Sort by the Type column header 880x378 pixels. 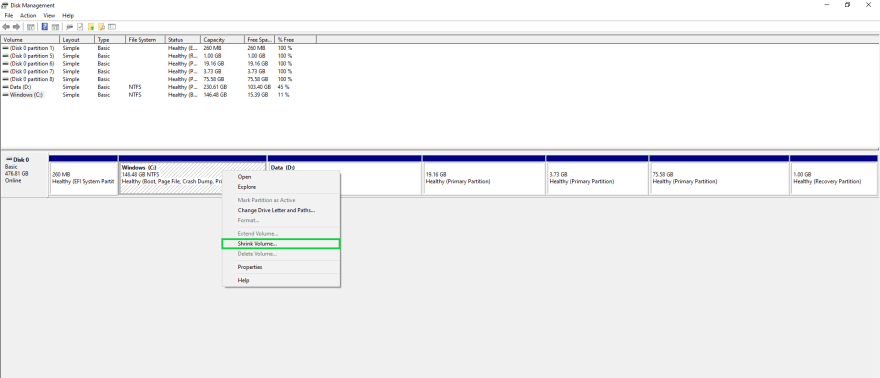111,40
